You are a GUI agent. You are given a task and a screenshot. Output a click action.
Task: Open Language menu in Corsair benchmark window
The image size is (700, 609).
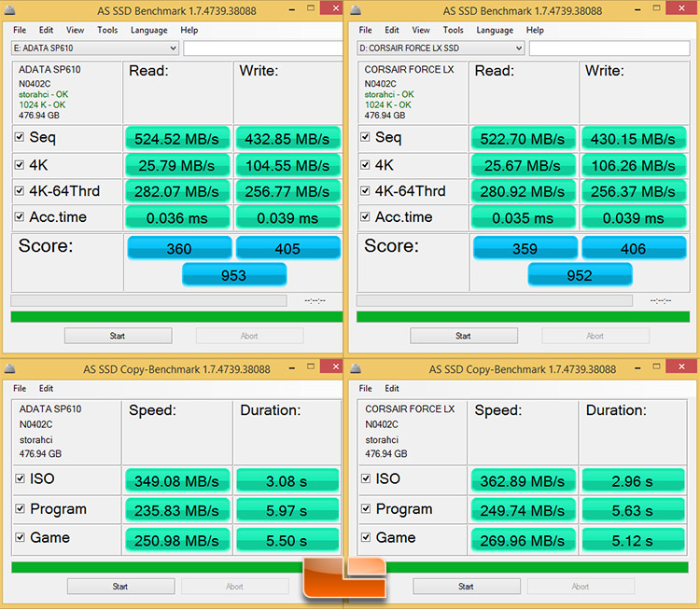coord(495,30)
